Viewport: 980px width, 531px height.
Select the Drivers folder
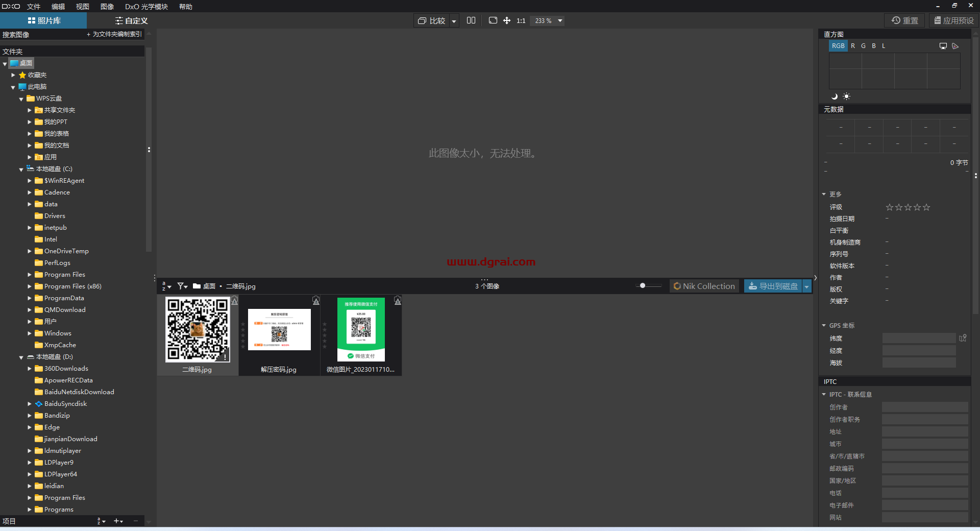(x=50, y=216)
